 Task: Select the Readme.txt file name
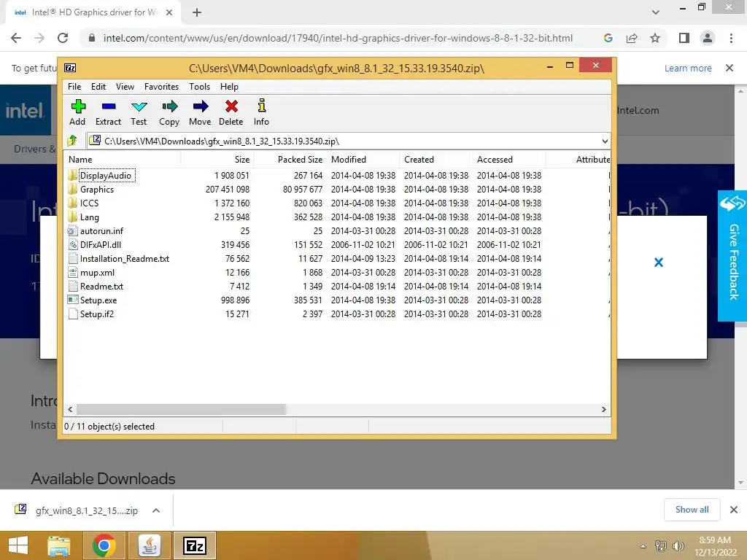(101, 286)
